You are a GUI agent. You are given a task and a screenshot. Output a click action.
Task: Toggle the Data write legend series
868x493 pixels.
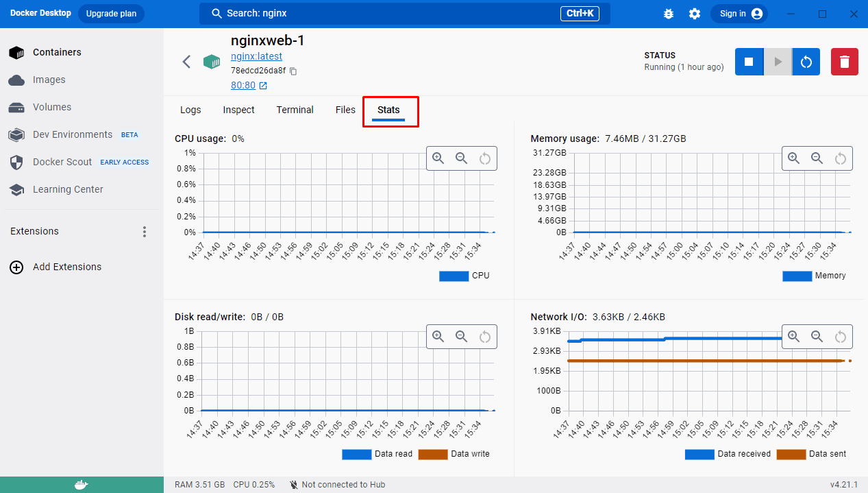tap(454, 454)
